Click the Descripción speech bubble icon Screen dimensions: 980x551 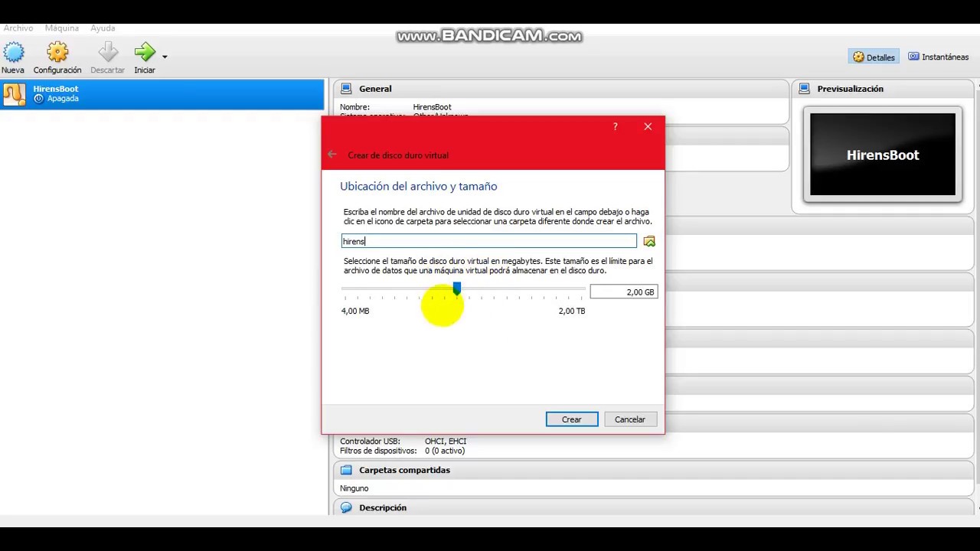click(346, 507)
